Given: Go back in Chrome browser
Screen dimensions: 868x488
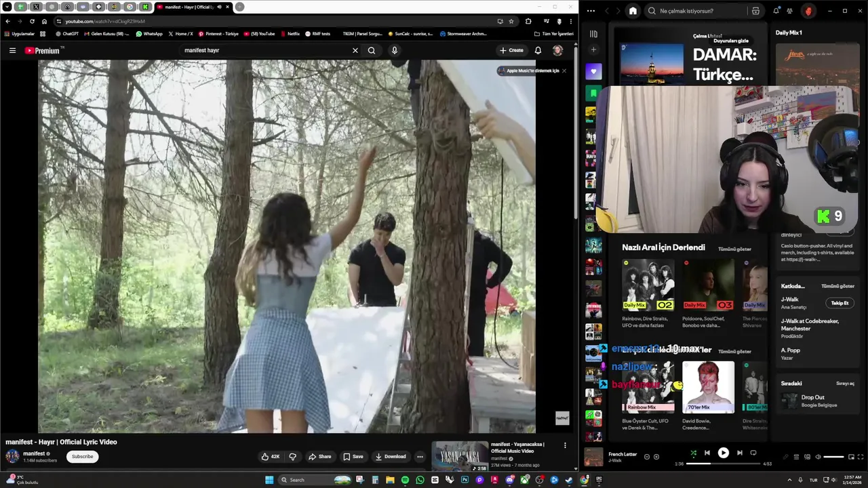Looking at the screenshot, I should pyautogui.click(x=7, y=21).
